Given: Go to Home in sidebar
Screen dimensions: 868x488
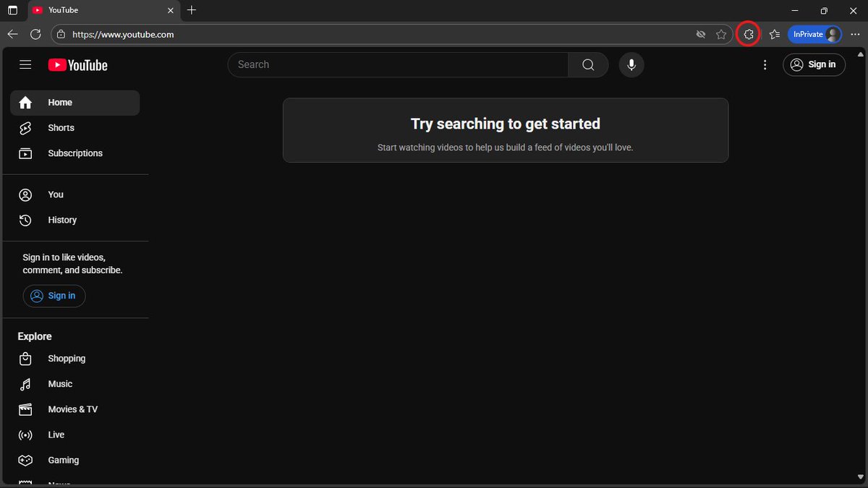Looking at the screenshot, I should (x=75, y=103).
